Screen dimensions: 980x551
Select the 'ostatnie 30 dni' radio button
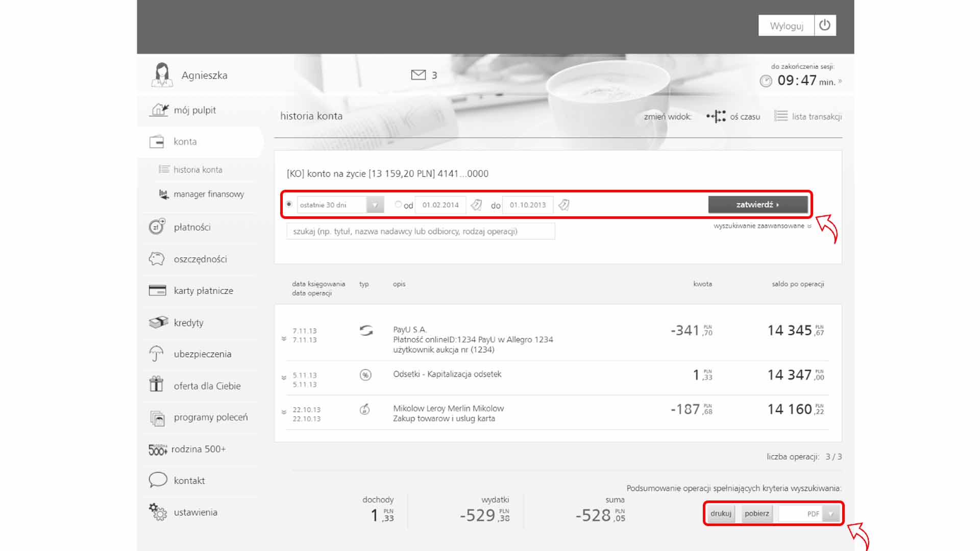[x=289, y=204]
